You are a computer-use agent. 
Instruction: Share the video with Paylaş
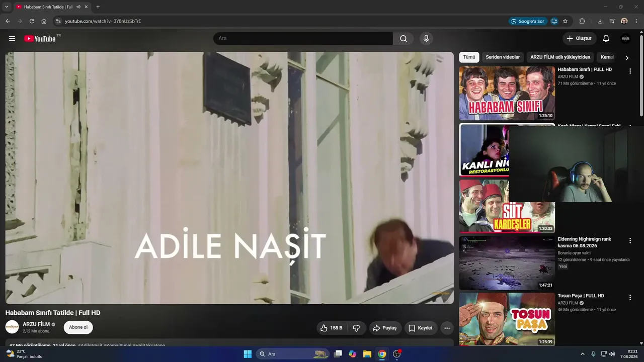[x=385, y=328]
